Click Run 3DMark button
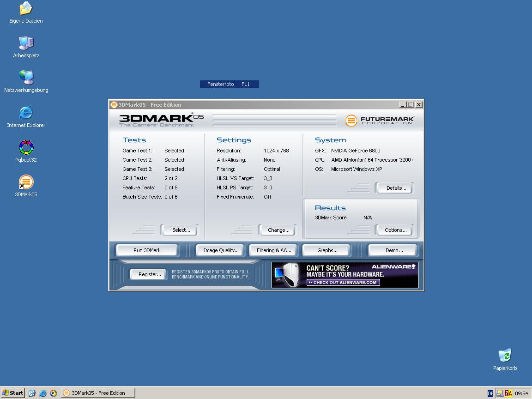 pyautogui.click(x=147, y=250)
